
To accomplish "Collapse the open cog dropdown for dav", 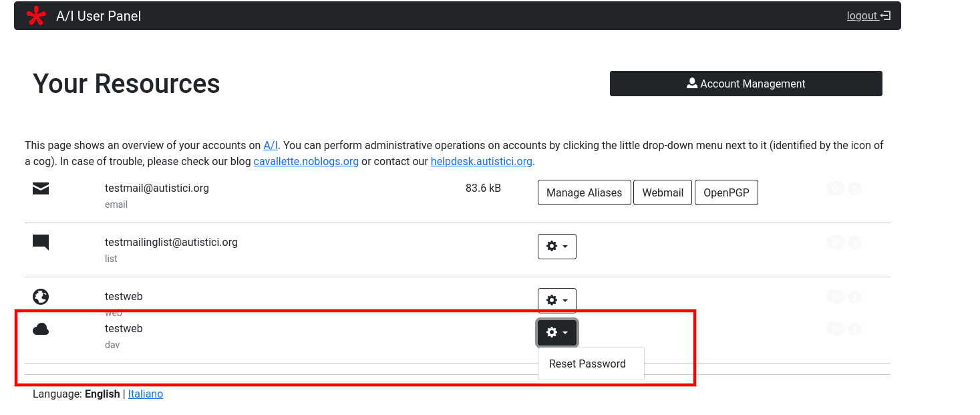I will (556, 332).
